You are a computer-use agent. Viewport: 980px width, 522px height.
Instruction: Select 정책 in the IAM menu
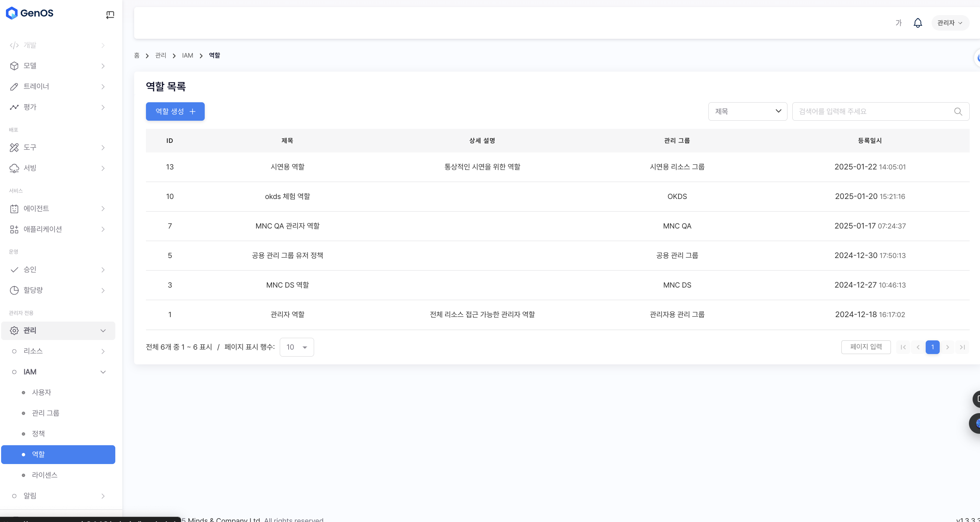(38, 433)
